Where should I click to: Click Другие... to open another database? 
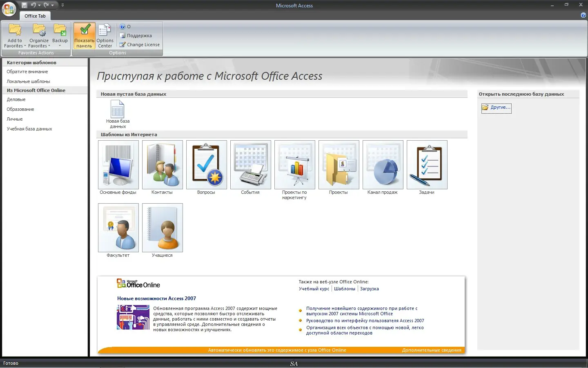click(496, 108)
